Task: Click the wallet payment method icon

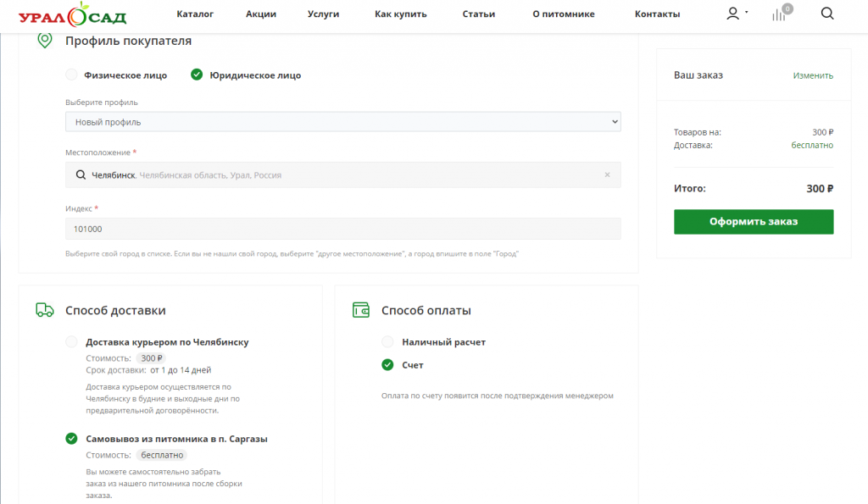Action: (361, 310)
